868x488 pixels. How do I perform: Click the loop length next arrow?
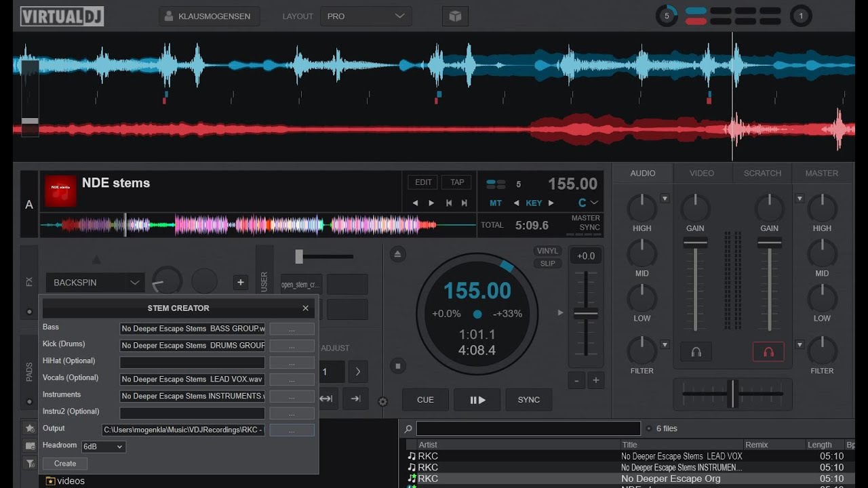coord(357,371)
